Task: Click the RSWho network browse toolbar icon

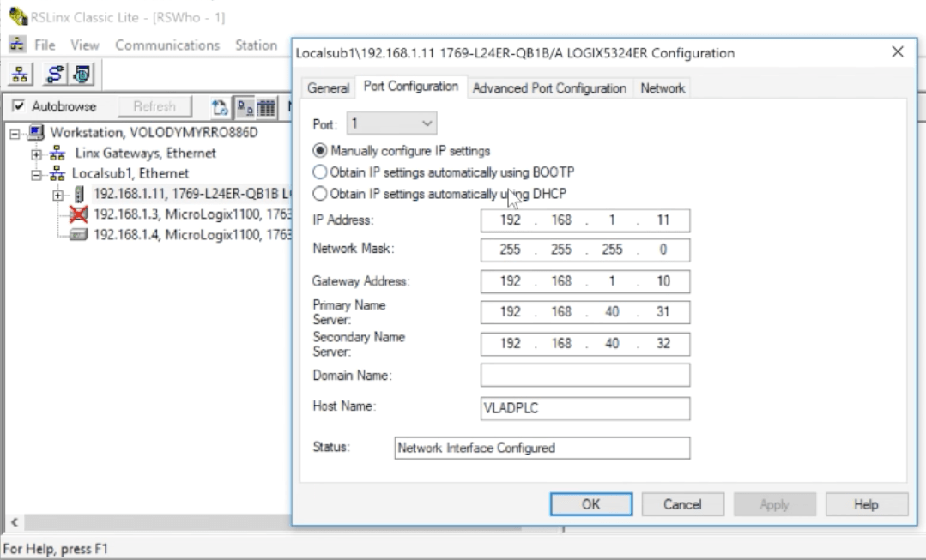Action: coord(20,75)
